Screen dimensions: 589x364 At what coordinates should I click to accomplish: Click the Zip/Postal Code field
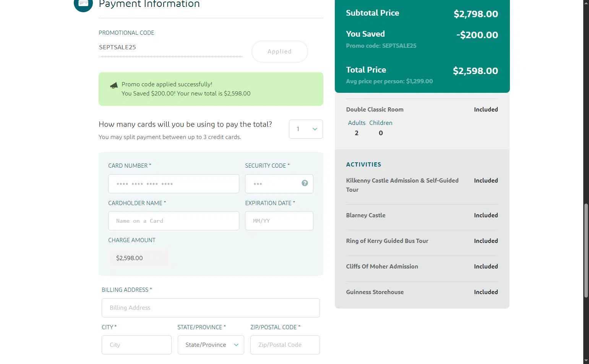pos(285,345)
